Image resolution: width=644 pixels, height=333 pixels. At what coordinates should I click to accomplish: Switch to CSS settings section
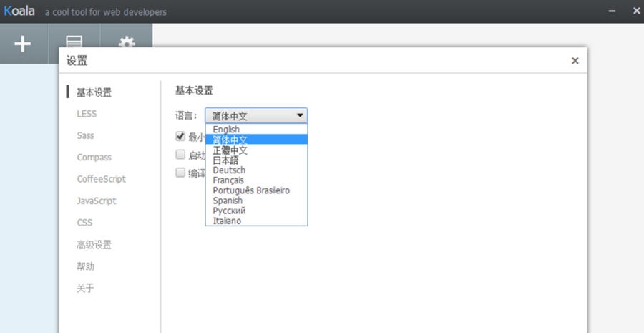click(84, 223)
